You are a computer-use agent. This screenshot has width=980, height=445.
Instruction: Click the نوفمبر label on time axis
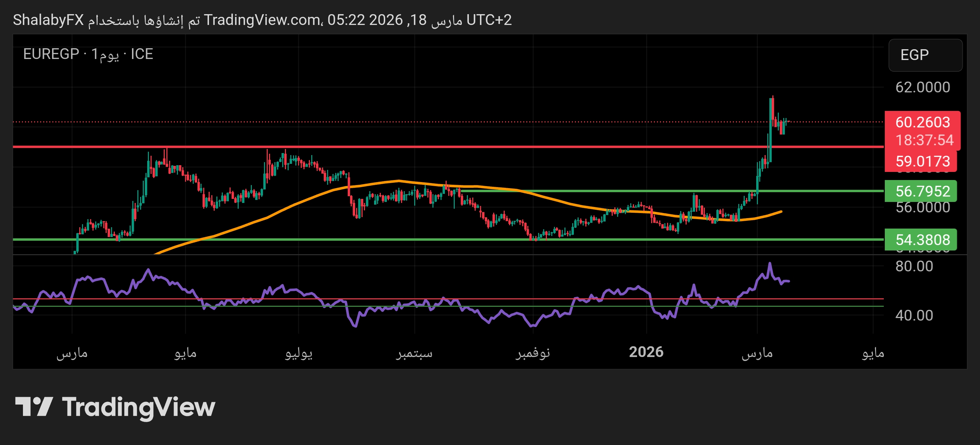[533, 353]
